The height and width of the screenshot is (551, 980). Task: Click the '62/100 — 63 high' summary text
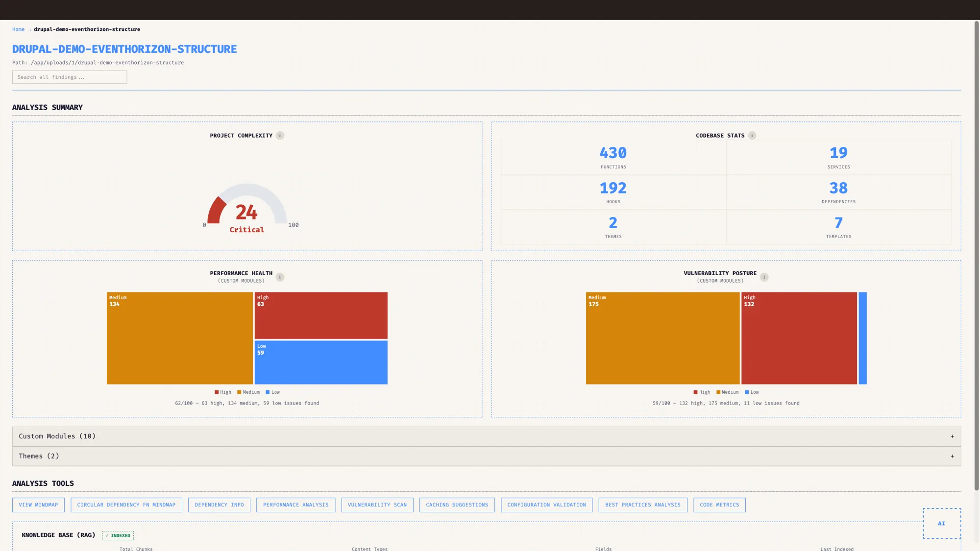[x=247, y=404]
